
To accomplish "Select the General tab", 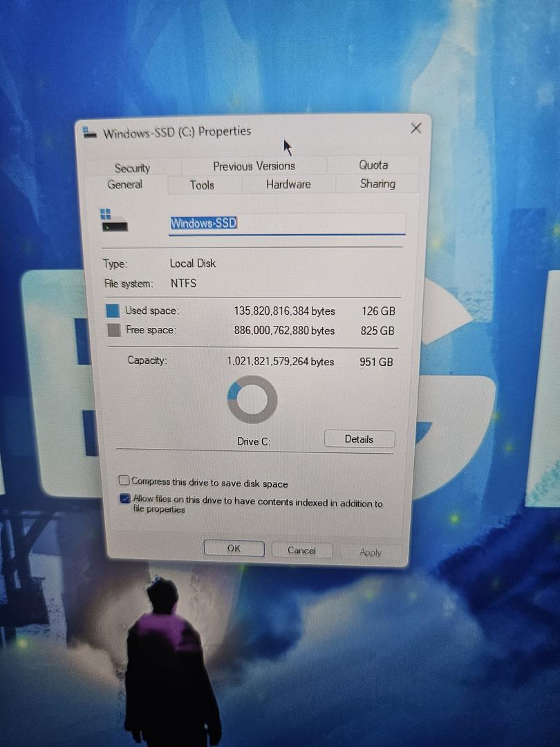I will click(125, 185).
